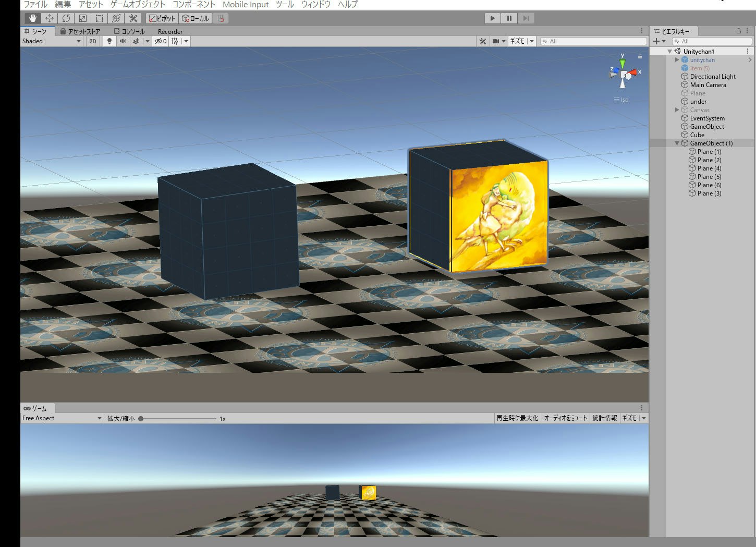Open the ツール menu

(x=285, y=4)
